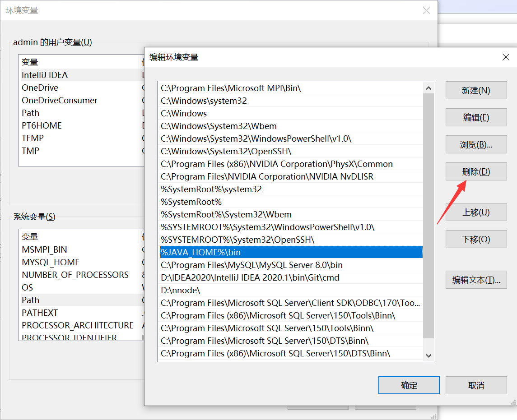The height and width of the screenshot is (420, 517).
Task: Select %SYSTEMROOT%\System32\OpenSSH\ entry
Action: pyautogui.click(x=291, y=240)
